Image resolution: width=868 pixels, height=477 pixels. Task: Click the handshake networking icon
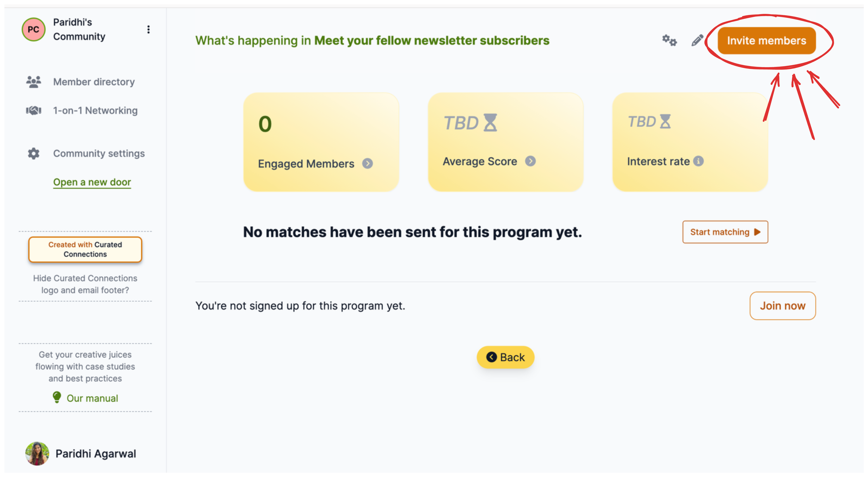[34, 111]
